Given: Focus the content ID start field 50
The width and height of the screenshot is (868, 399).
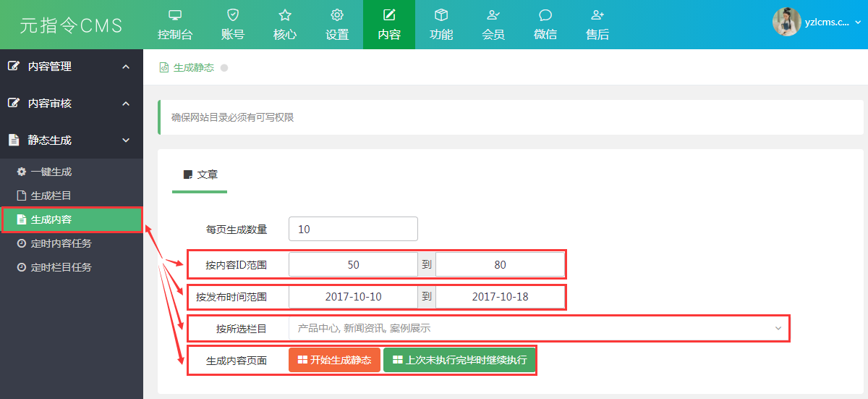Looking at the screenshot, I should click(x=353, y=264).
